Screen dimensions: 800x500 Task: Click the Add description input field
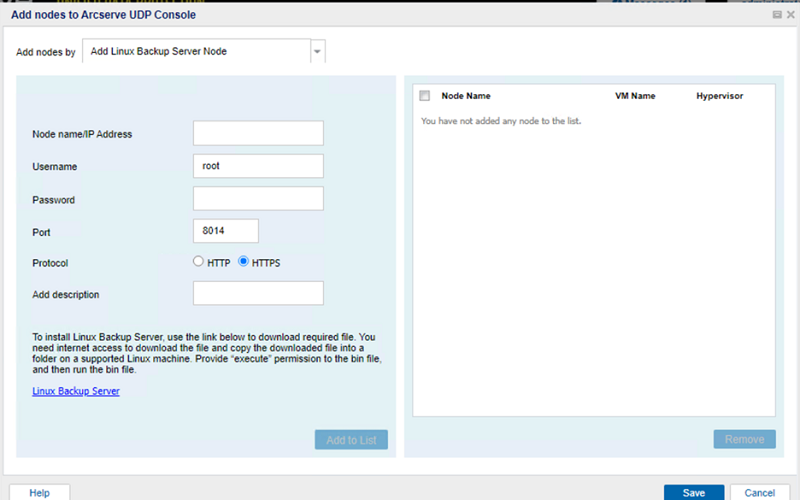point(258,293)
